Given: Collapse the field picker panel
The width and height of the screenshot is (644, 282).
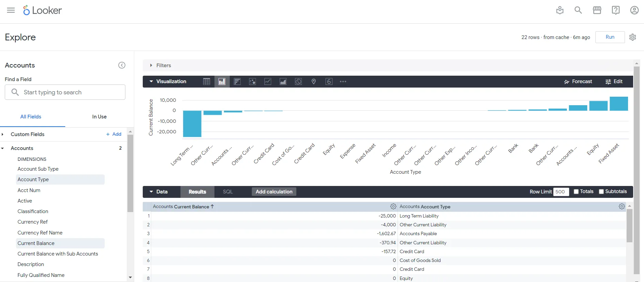Looking at the screenshot, I should pyautogui.click(x=122, y=65).
